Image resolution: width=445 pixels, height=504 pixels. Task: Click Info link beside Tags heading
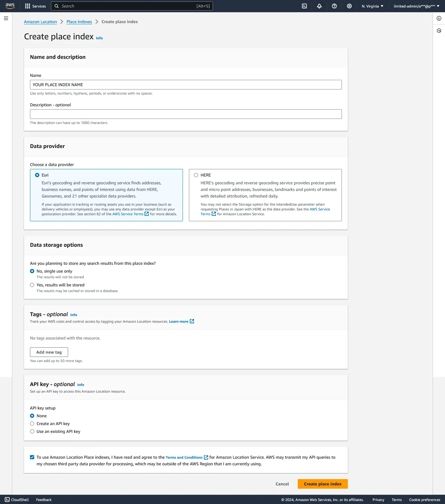(x=74, y=315)
